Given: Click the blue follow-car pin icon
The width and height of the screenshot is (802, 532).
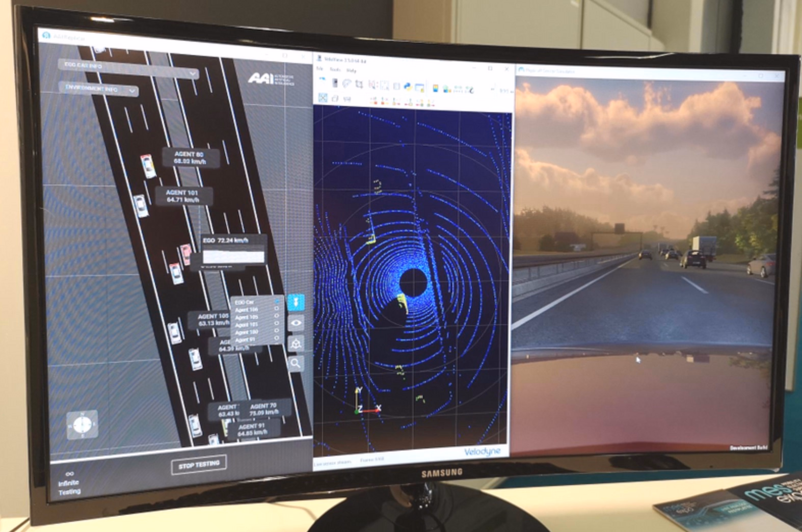Looking at the screenshot, I should pyautogui.click(x=296, y=302).
